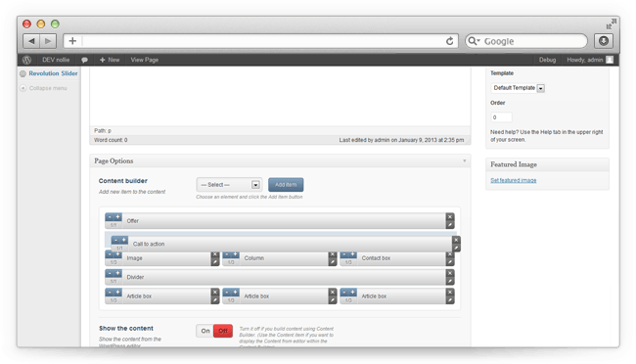The image size is (636, 364).
Task: Delete the Offer builder item
Action: click(x=450, y=217)
